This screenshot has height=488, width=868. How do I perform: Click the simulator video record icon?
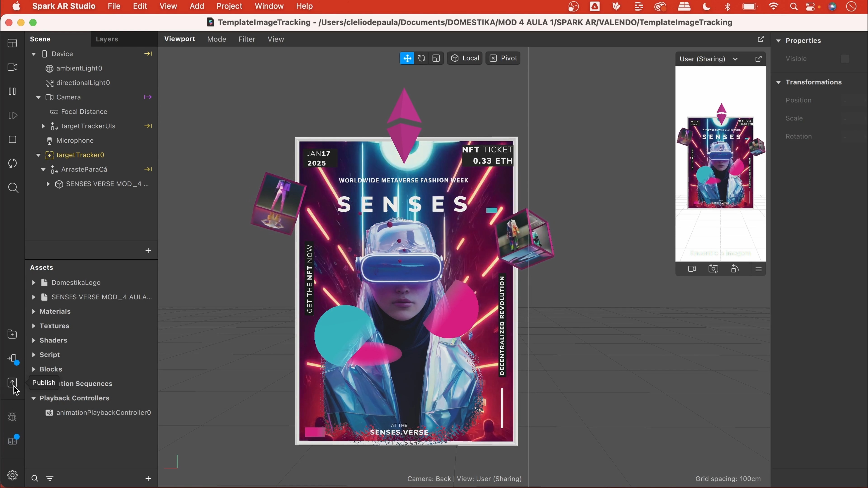tap(692, 269)
